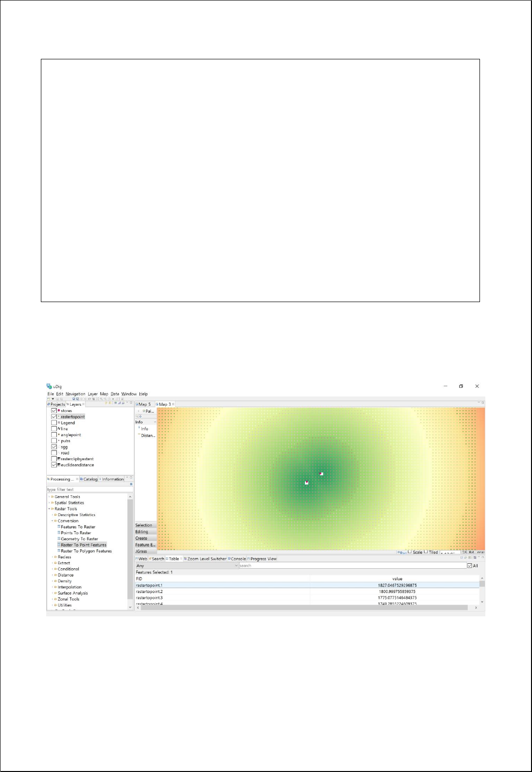Open the Any attribute dropdown in Table
Screen dimensions: 532x772
coord(187,566)
